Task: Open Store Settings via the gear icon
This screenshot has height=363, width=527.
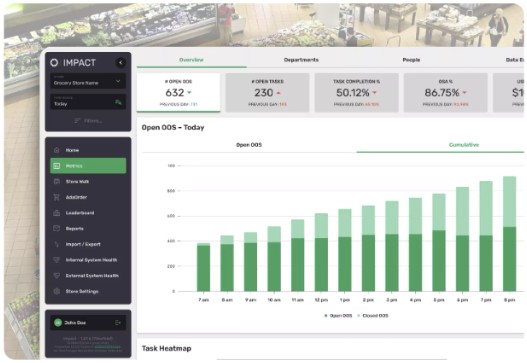Action: pyautogui.click(x=56, y=291)
